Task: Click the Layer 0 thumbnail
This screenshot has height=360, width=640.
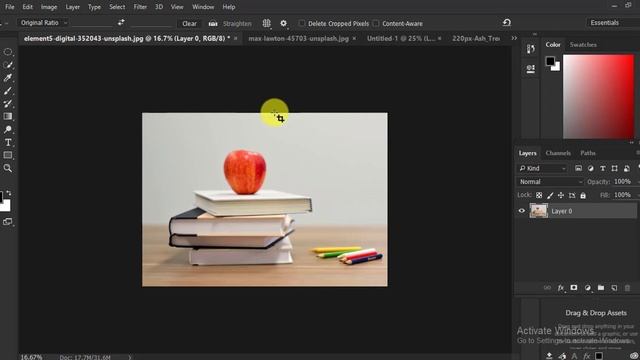Action: [x=539, y=211]
